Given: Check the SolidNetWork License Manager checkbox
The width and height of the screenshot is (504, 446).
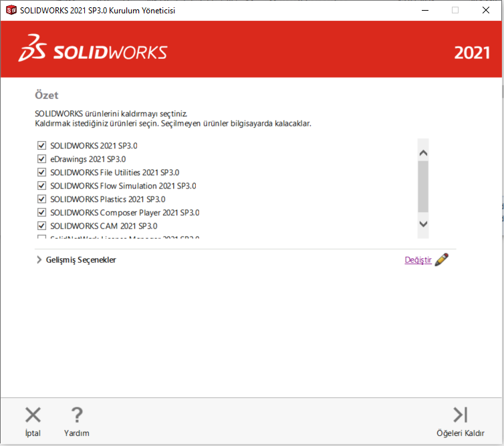Looking at the screenshot, I should (x=42, y=237).
